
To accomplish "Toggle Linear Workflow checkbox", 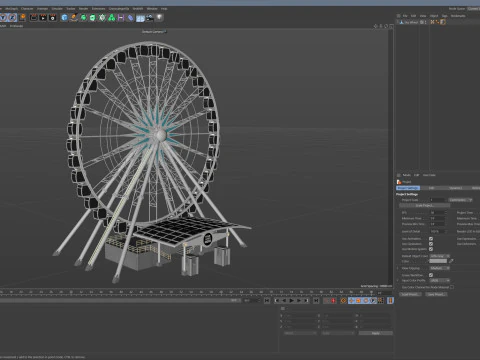I will (x=431, y=275).
